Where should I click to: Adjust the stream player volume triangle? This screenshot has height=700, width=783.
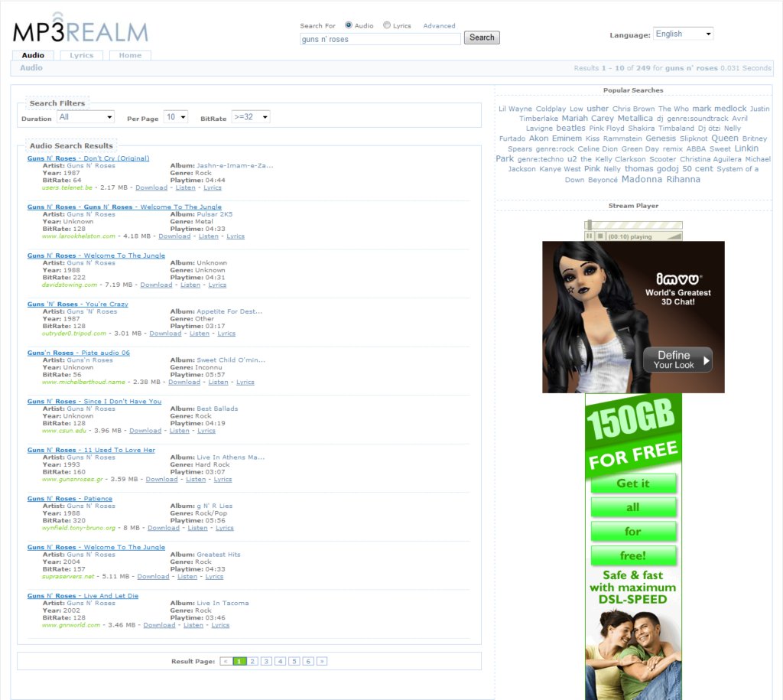pyautogui.click(x=674, y=236)
